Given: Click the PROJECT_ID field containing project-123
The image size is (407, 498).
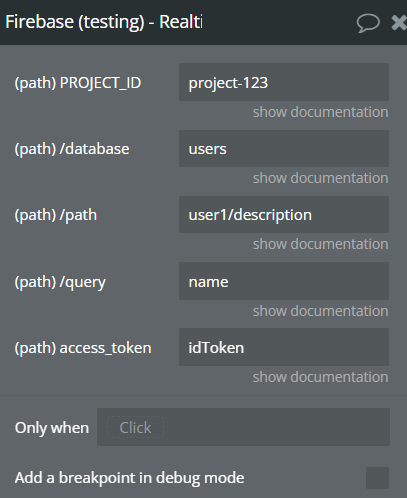Looking at the screenshot, I should 284,82.
